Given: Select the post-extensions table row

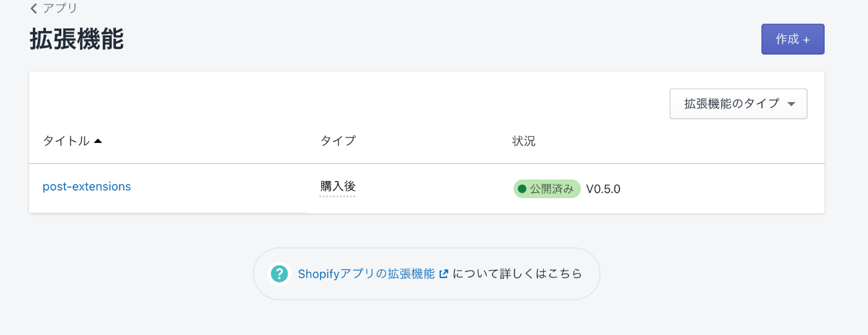Looking at the screenshot, I should tap(427, 188).
